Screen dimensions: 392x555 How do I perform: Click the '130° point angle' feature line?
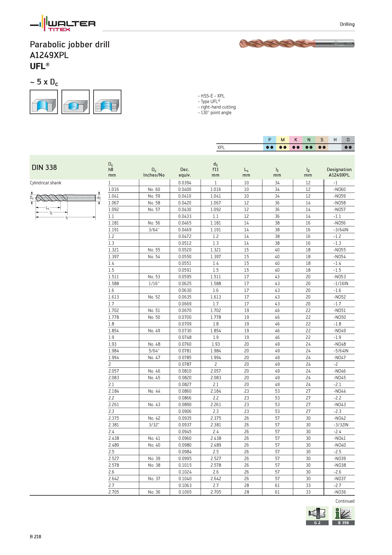pyautogui.click(x=214, y=113)
